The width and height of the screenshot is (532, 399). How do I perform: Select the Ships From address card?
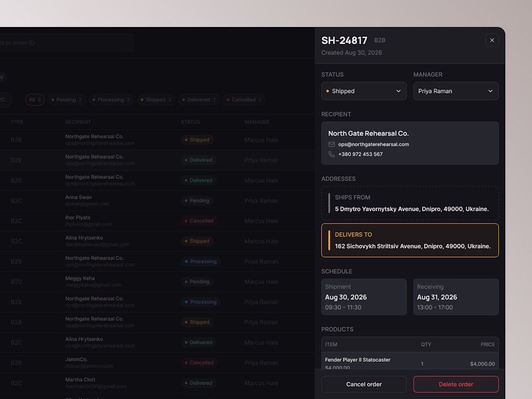pyautogui.click(x=410, y=203)
